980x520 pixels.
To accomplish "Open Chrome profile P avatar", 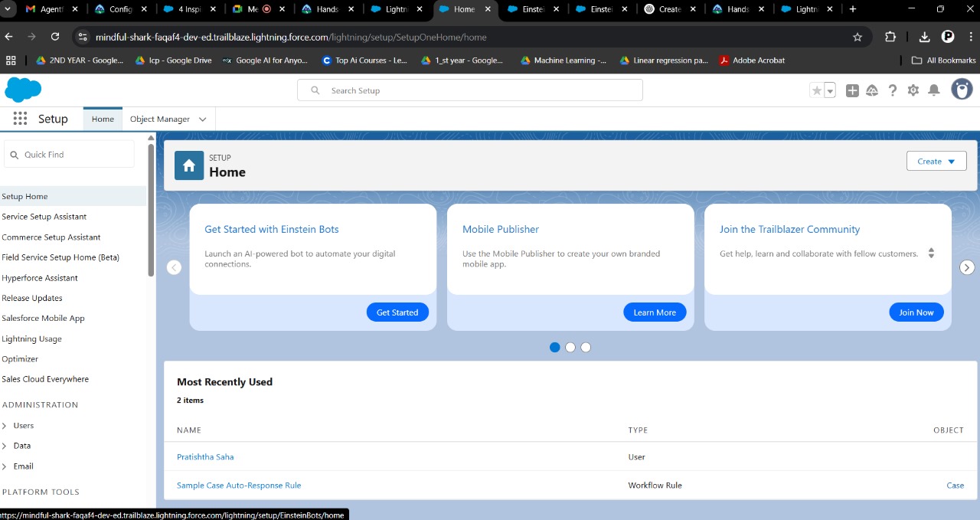I will pyautogui.click(x=948, y=37).
